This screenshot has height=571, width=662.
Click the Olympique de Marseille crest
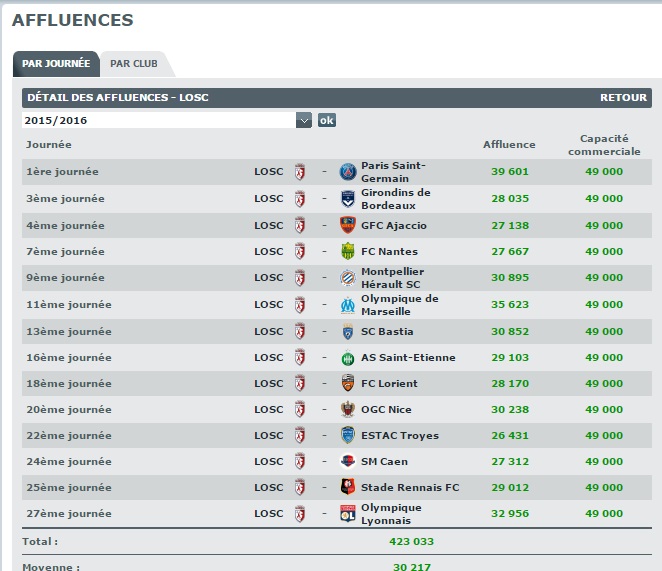348,305
